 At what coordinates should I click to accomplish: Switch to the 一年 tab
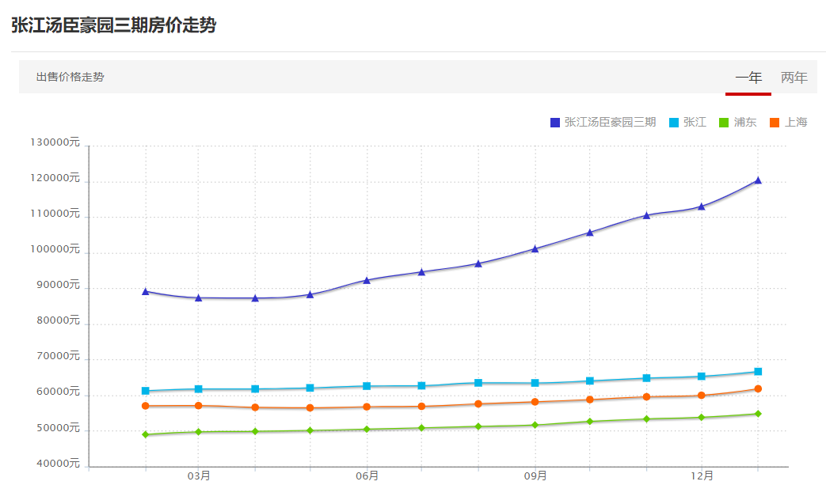(748, 78)
